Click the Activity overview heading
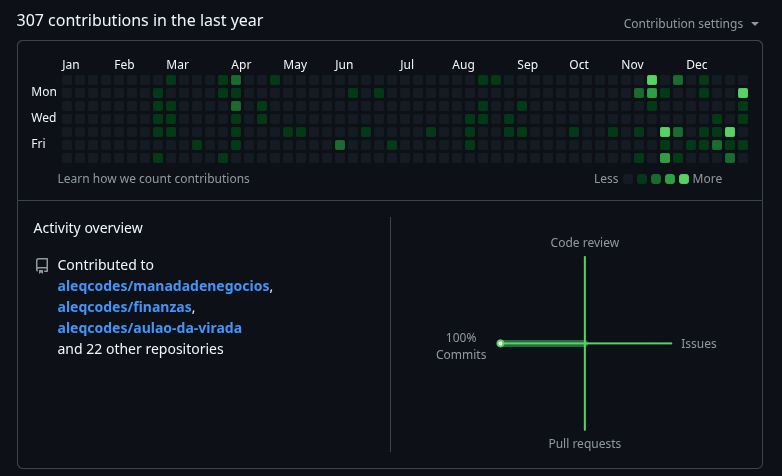This screenshot has height=476, width=782. 88,228
